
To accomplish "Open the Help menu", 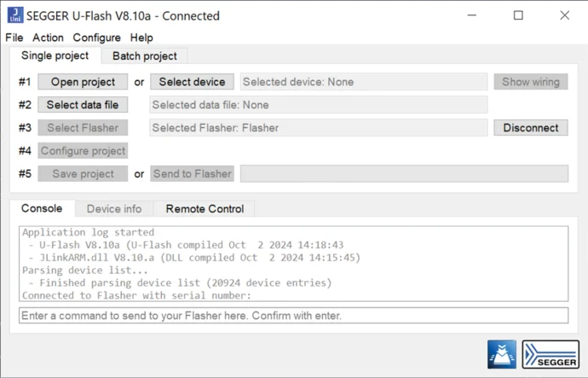I will (x=141, y=38).
